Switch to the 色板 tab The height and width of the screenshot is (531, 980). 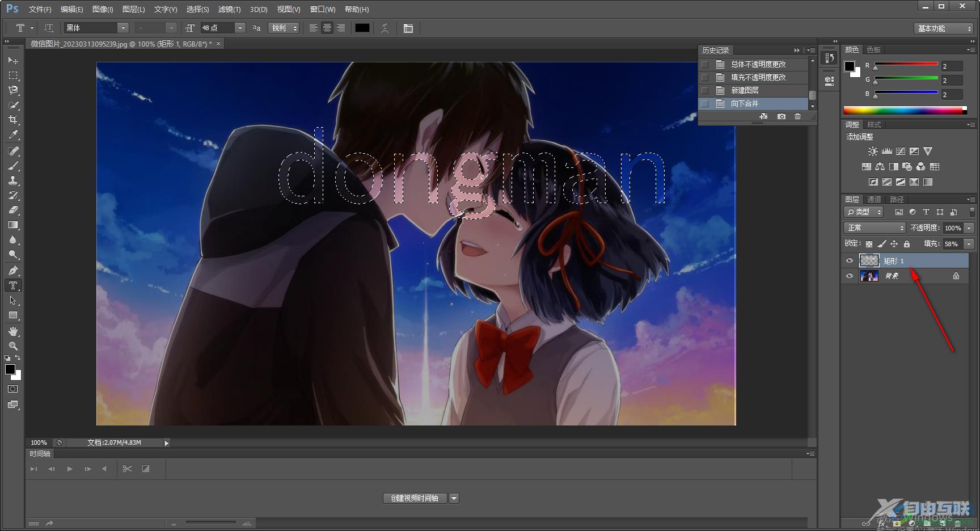874,49
